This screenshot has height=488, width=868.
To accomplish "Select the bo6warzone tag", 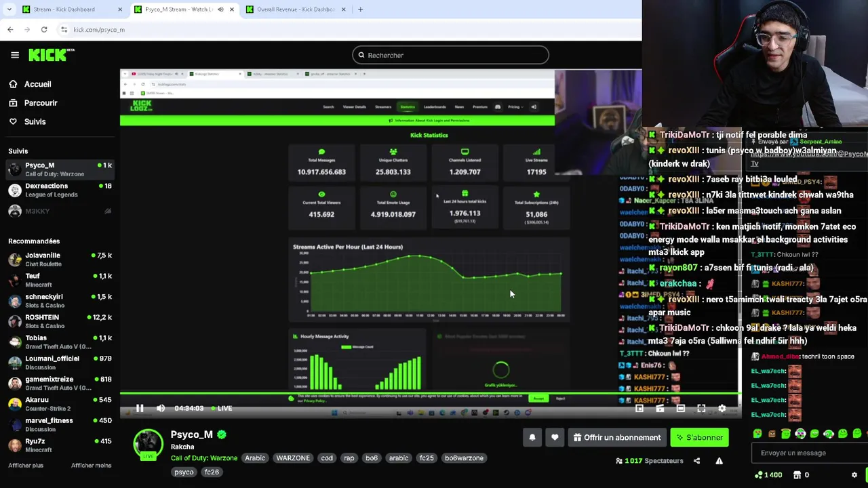I will click(x=464, y=458).
